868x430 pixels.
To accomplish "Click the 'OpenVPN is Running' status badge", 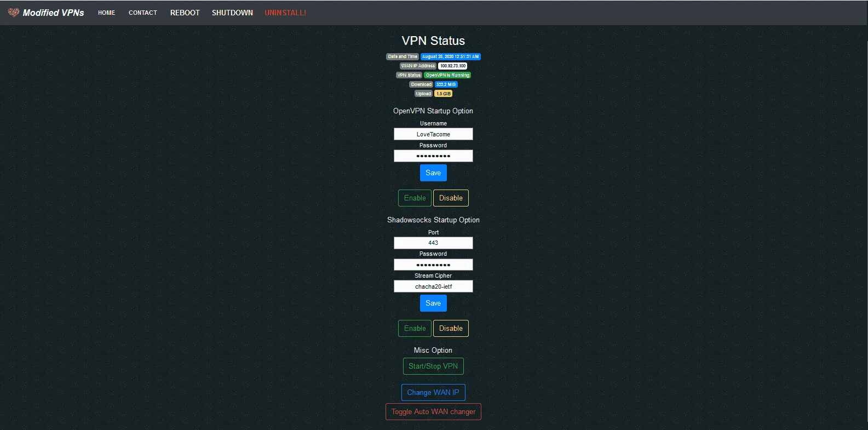I will [447, 75].
